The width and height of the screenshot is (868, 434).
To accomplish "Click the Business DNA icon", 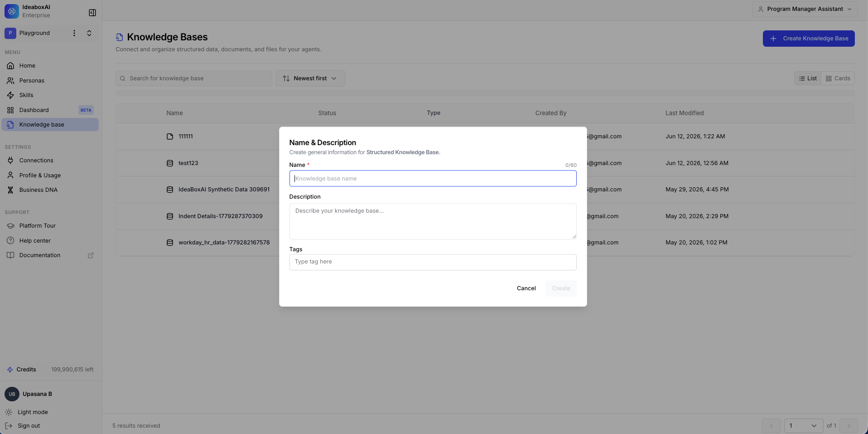I will [10, 190].
